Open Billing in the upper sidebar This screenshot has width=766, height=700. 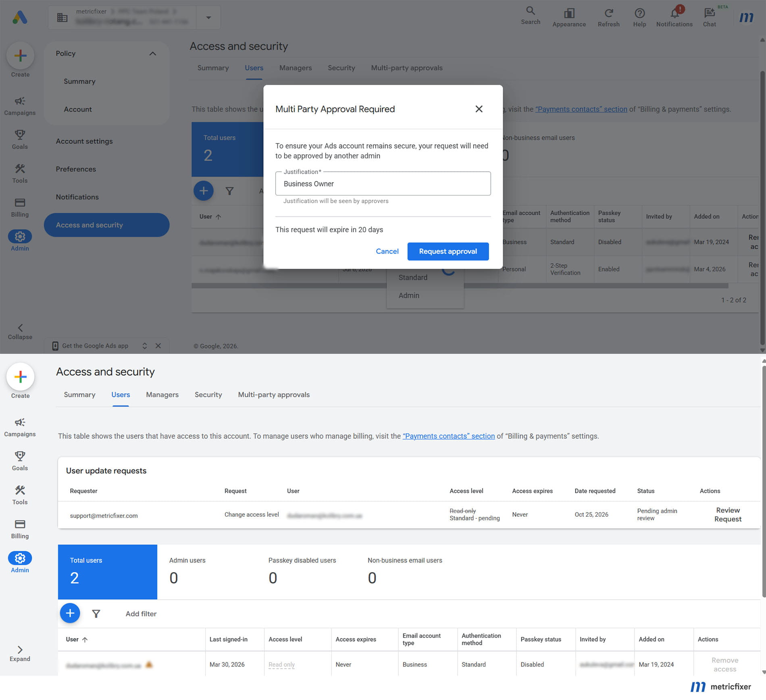click(20, 207)
